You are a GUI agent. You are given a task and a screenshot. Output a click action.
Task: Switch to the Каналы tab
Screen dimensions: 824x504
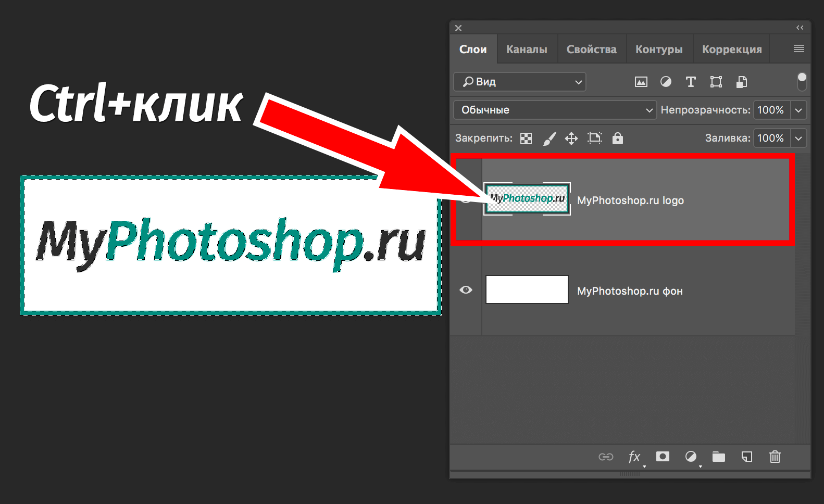(527, 49)
